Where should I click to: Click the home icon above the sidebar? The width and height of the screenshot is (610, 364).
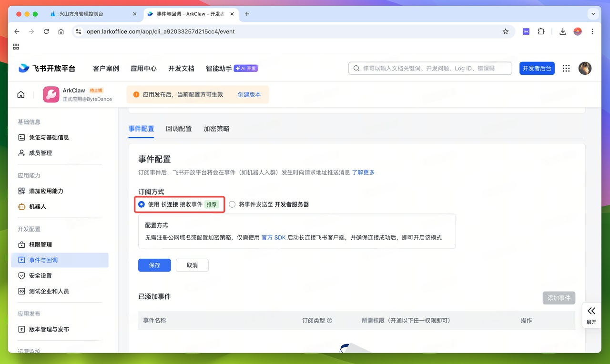tap(21, 94)
